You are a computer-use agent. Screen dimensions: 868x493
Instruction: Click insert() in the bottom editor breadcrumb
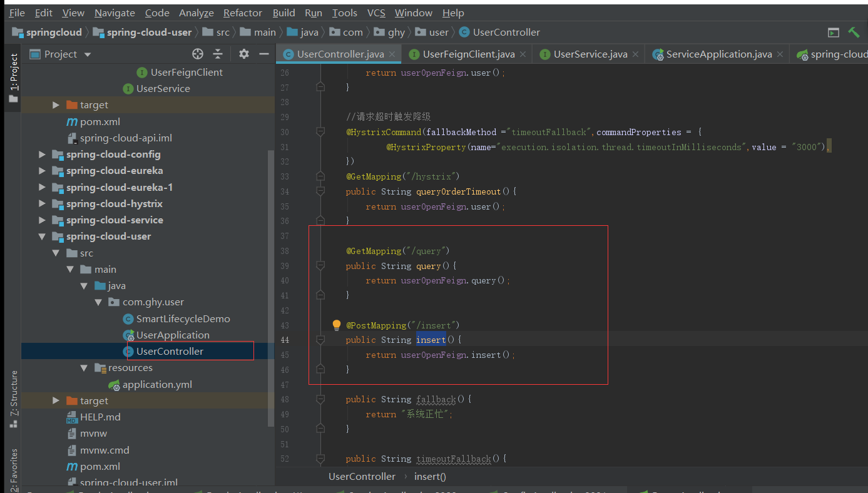[430, 476]
